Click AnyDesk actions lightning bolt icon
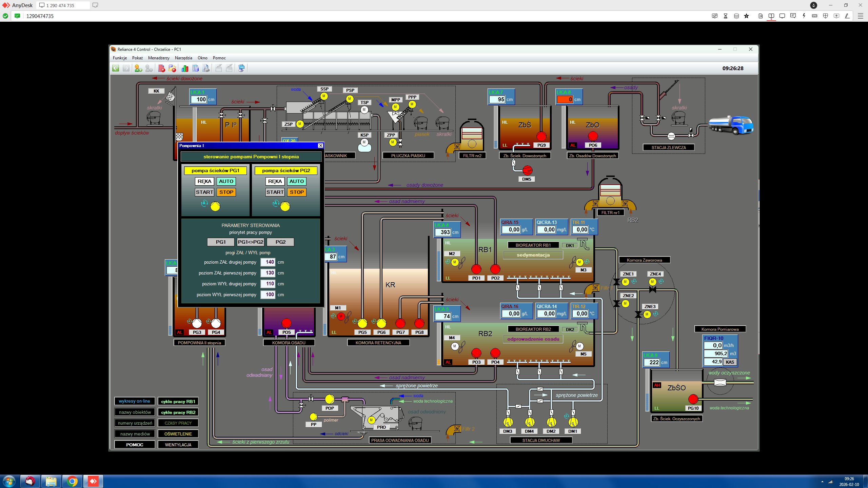The height and width of the screenshot is (488, 868). click(804, 16)
